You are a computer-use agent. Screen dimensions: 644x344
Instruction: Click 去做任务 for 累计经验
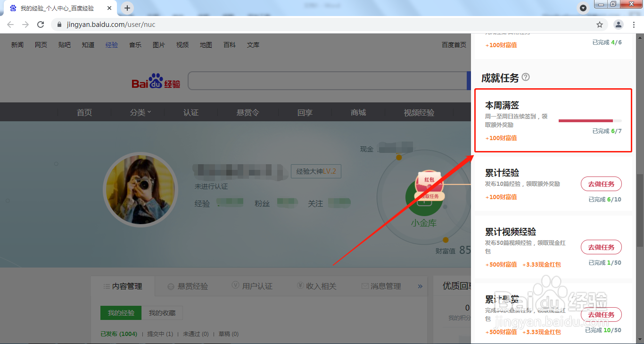tap(601, 184)
